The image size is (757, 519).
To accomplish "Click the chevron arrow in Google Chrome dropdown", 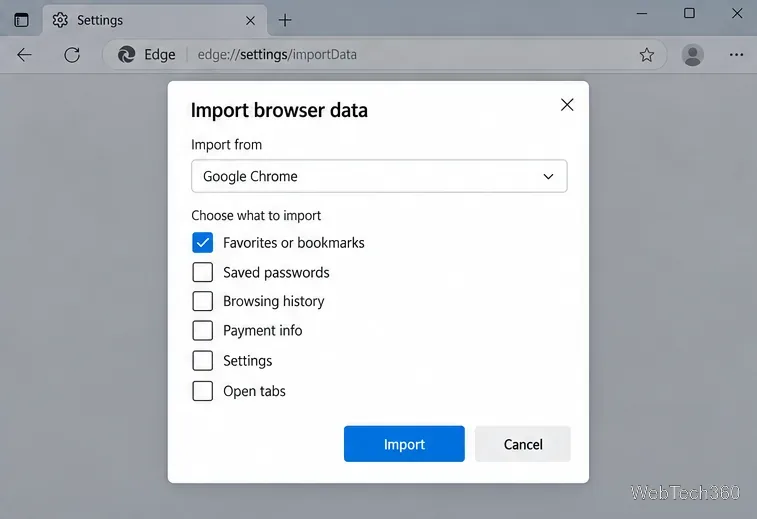I will click(548, 176).
